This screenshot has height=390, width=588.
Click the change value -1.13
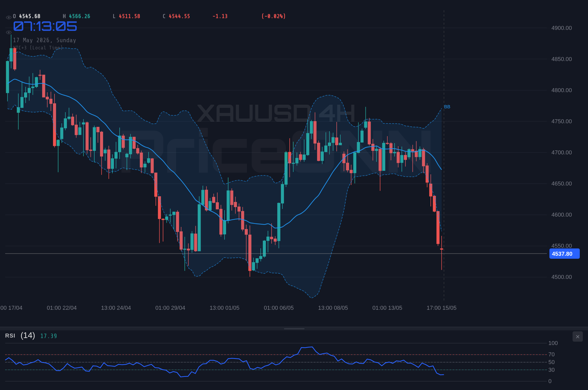pos(220,16)
